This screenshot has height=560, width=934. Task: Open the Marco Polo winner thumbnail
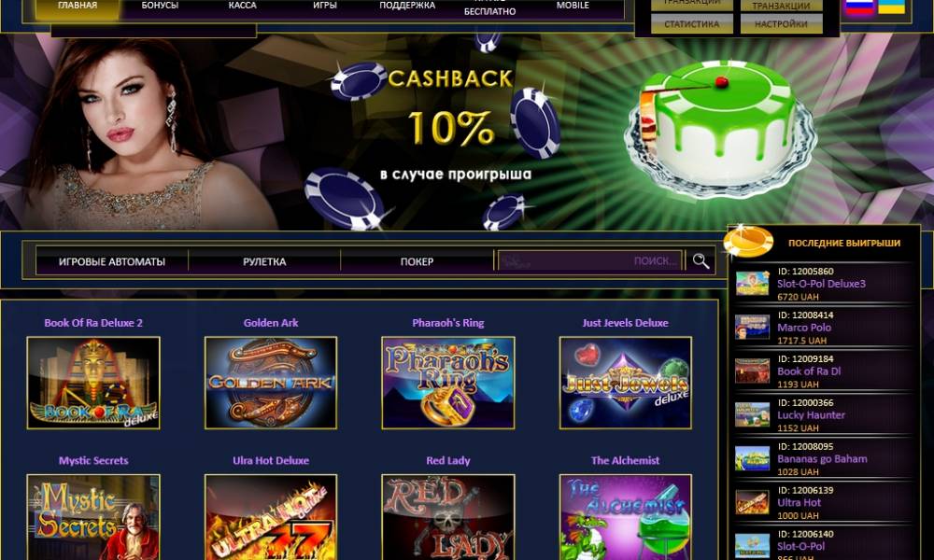(x=752, y=328)
